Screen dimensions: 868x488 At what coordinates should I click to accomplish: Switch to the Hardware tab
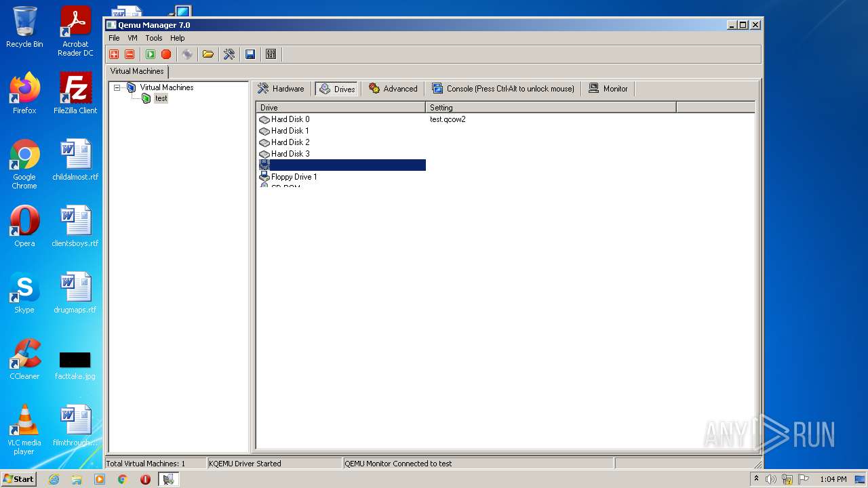(x=281, y=89)
